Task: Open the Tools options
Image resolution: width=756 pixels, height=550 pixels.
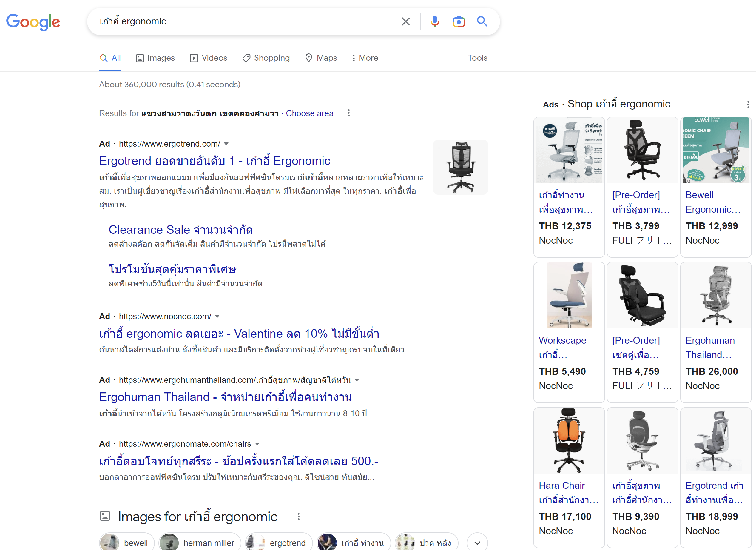Action: pyautogui.click(x=477, y=58)
